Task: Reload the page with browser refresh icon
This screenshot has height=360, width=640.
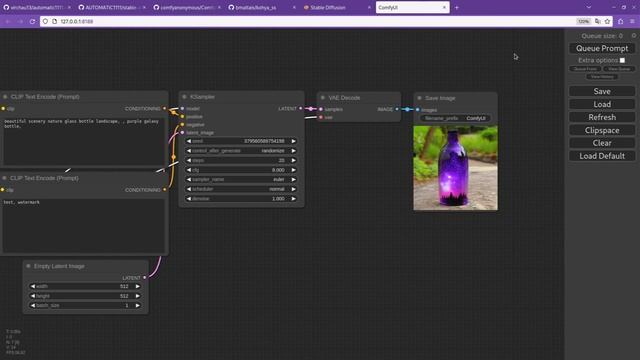Action: (x=32, y=21)
